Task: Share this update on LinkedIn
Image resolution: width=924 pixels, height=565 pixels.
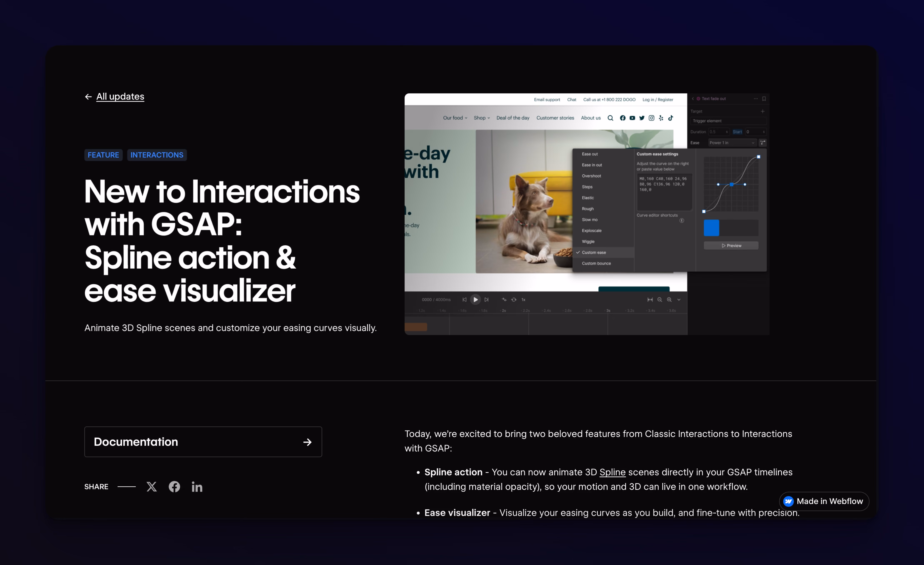Action: [197, 487]
